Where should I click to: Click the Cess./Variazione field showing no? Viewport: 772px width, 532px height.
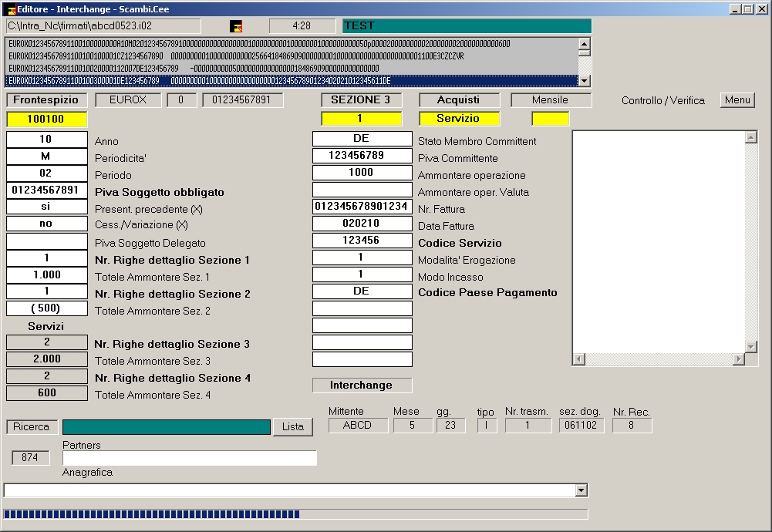click(x=47, y=224)
